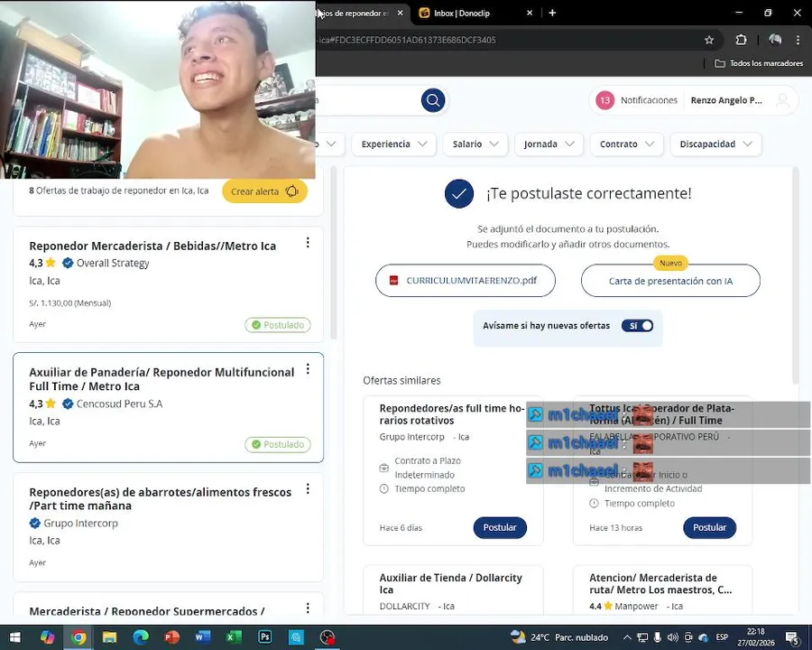The image size is (812, 650).
Task: Open options menu for Mercaderista / Reponedor Supermercados
Action: [x=308, y=608]
